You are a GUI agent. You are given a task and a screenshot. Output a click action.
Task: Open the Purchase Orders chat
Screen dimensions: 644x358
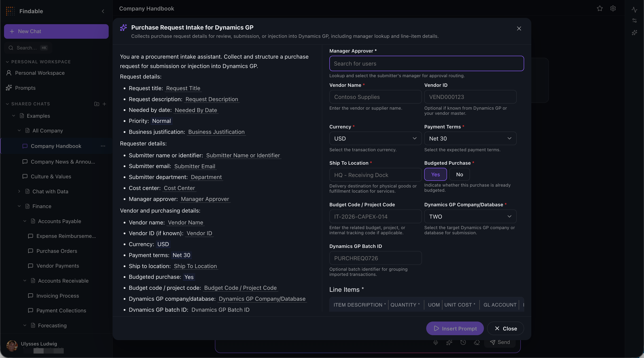(57, 251)
